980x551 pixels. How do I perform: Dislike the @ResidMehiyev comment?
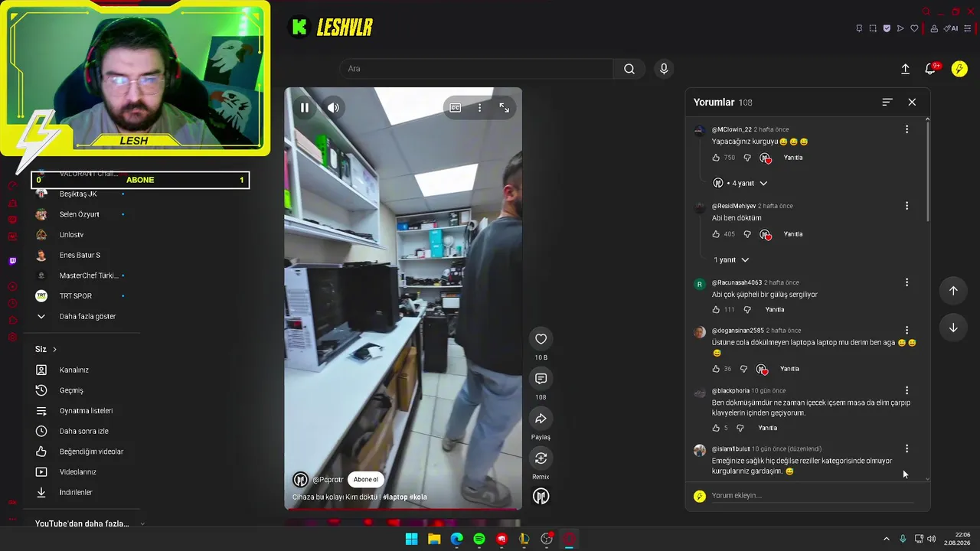(747, 234)
